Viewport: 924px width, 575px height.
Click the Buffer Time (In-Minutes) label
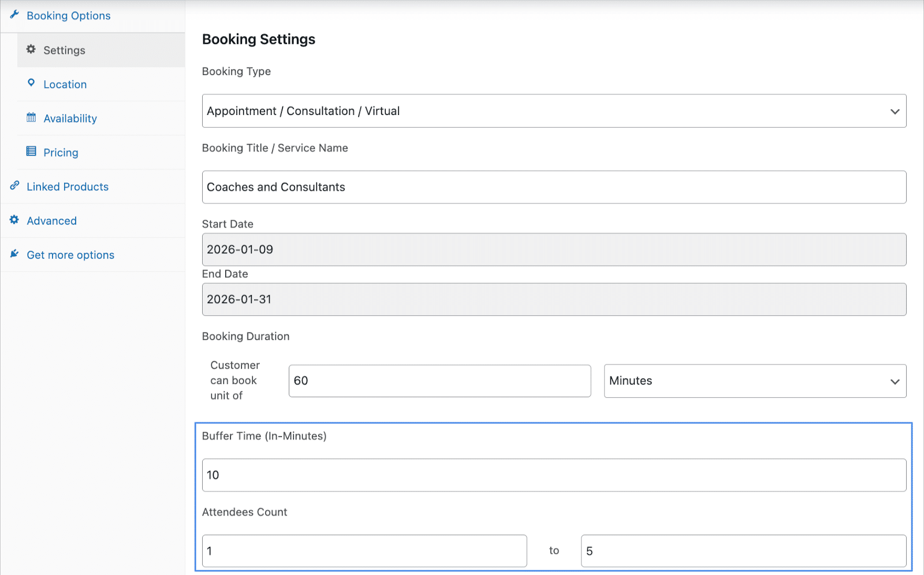[264, 436]
